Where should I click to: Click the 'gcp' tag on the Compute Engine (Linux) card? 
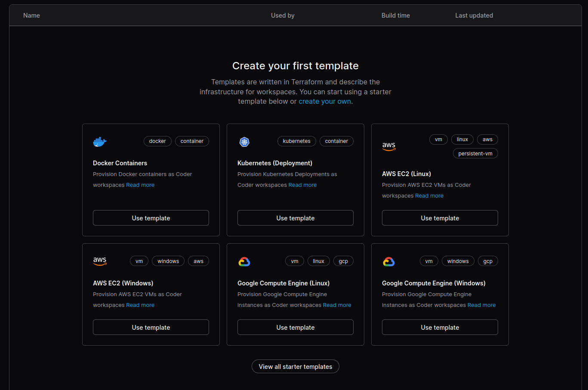click(x=343, y=261)
